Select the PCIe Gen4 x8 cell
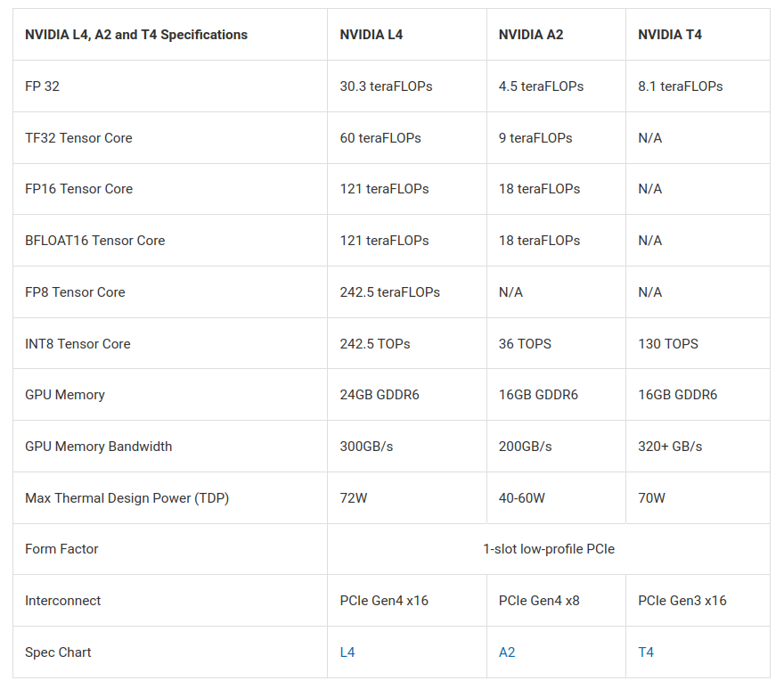The image size is (784, 689). pyautogui.click(x=539, y=601)
